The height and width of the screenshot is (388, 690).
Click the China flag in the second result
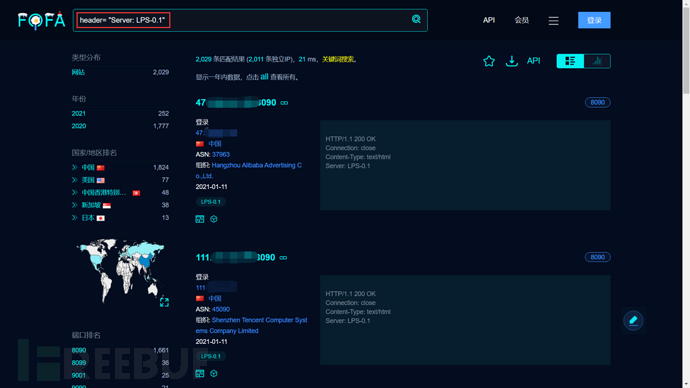click(200, 299)
